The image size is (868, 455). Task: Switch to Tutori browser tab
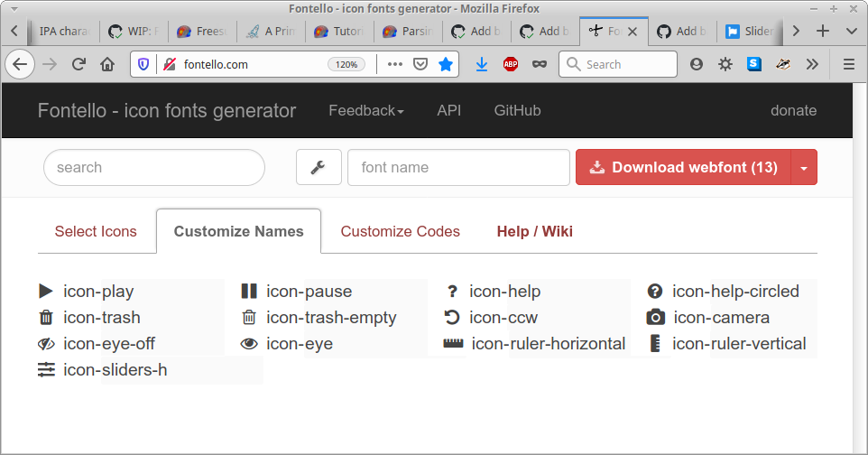click(339, 31)
